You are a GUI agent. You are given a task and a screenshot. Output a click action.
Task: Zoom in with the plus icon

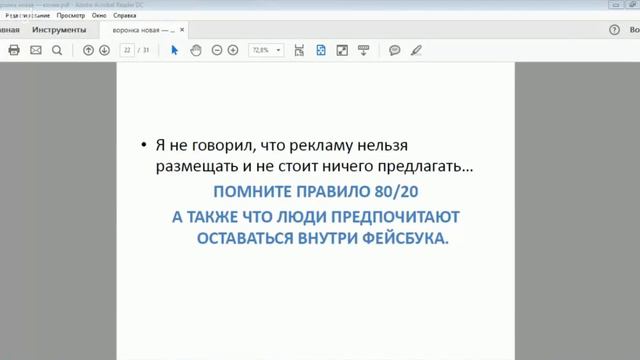click(233, 50)
